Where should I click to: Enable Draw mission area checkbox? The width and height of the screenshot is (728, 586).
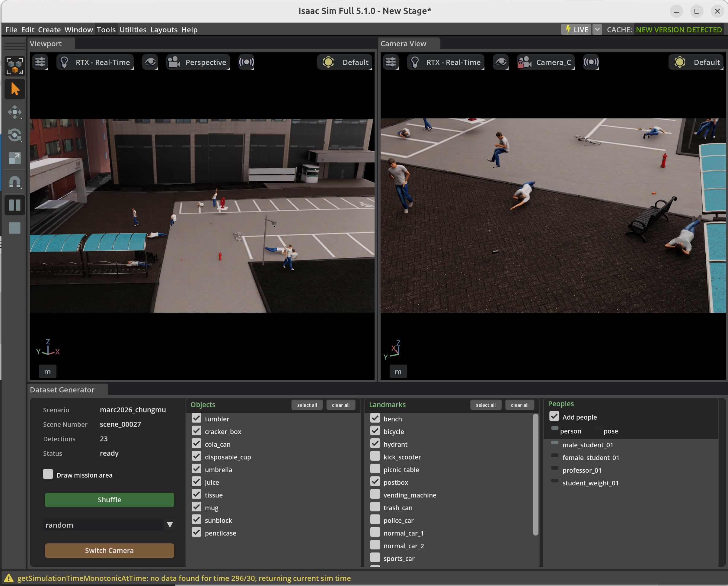(48, 474)
